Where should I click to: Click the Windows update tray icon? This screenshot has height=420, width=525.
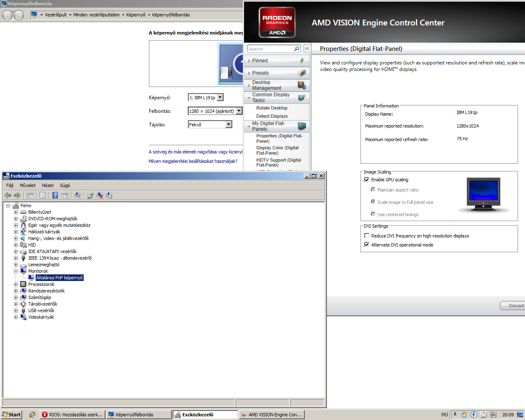point(464,415)
